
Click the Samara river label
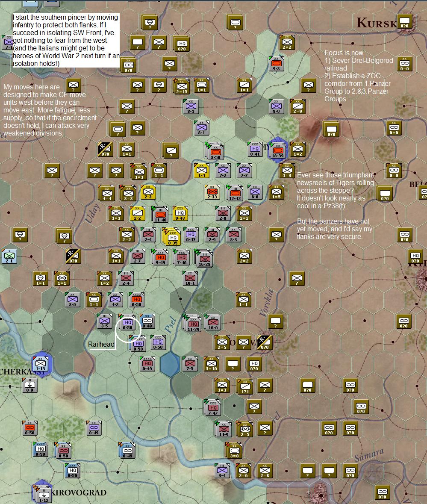pyautogui.click(x=369, y=454)
